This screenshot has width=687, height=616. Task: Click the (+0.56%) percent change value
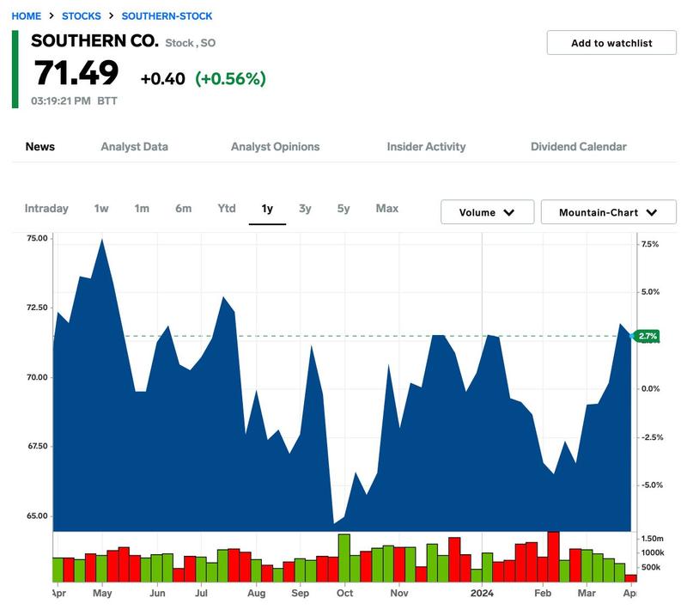coord(230,79)
